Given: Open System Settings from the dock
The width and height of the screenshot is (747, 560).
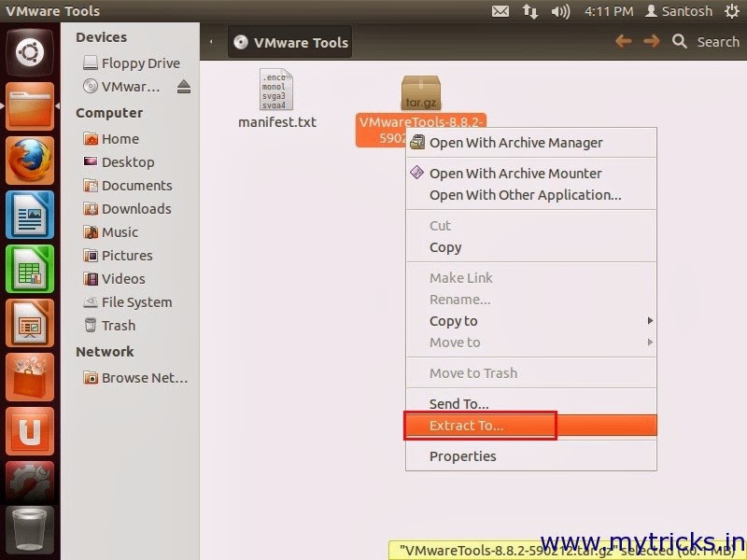Looking at the screenshot, I should click(30, 483).
